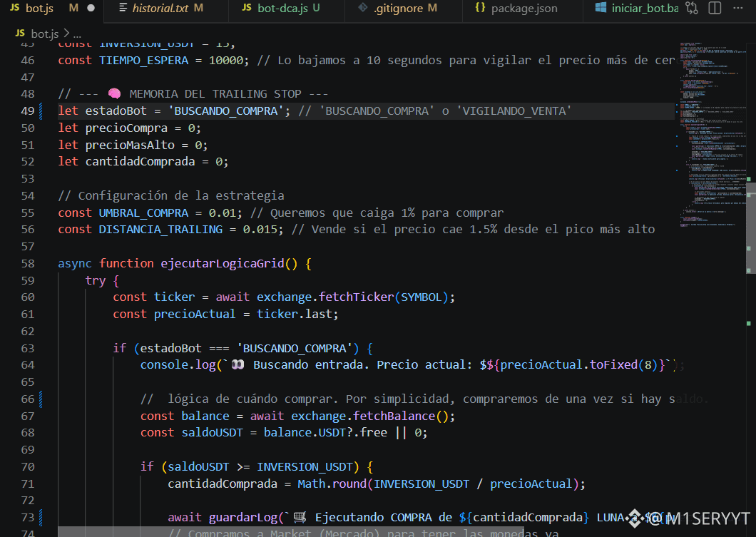This screenshot has width=756, height=537.
Task: Click console.log on line 64
Action: (178, 365)
